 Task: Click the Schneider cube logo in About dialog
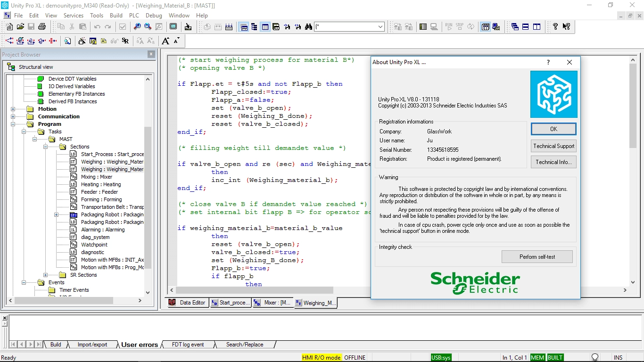tap(553, 94)
